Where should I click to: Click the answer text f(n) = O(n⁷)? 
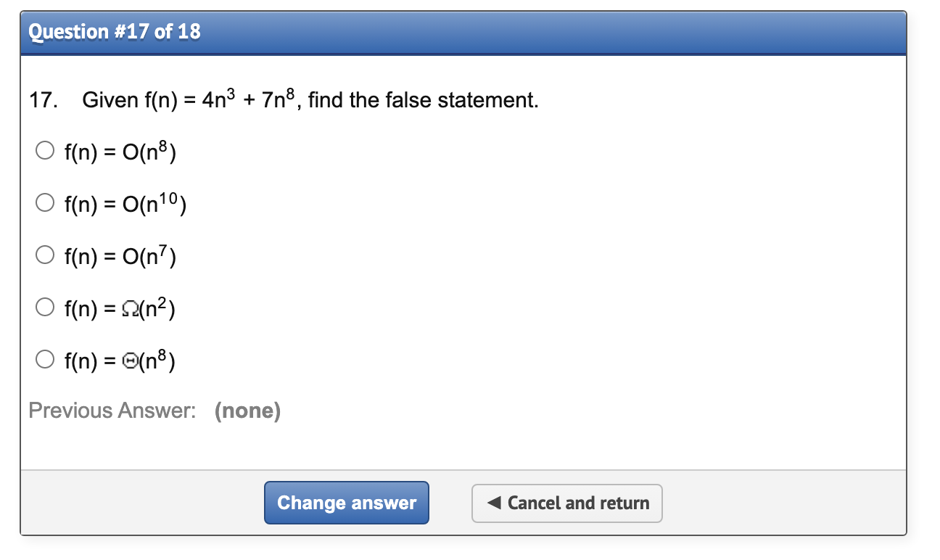point(120,255)
